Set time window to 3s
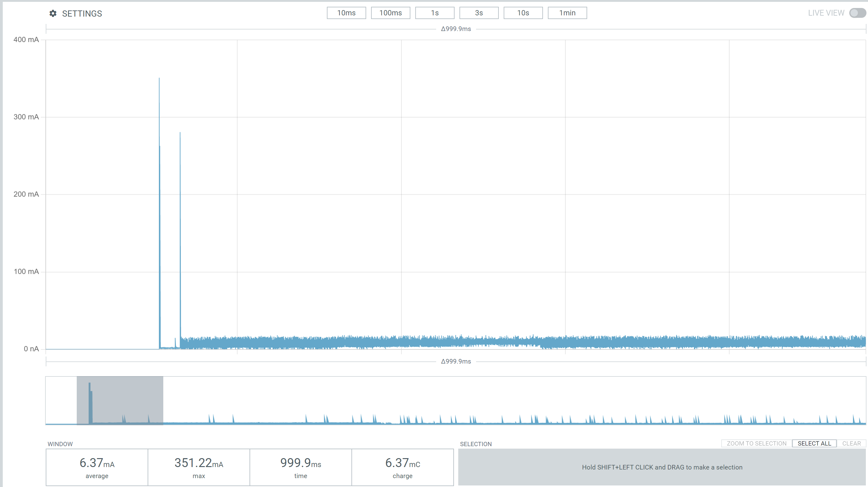Screen dimensions: 868x487 click(479, 13)
